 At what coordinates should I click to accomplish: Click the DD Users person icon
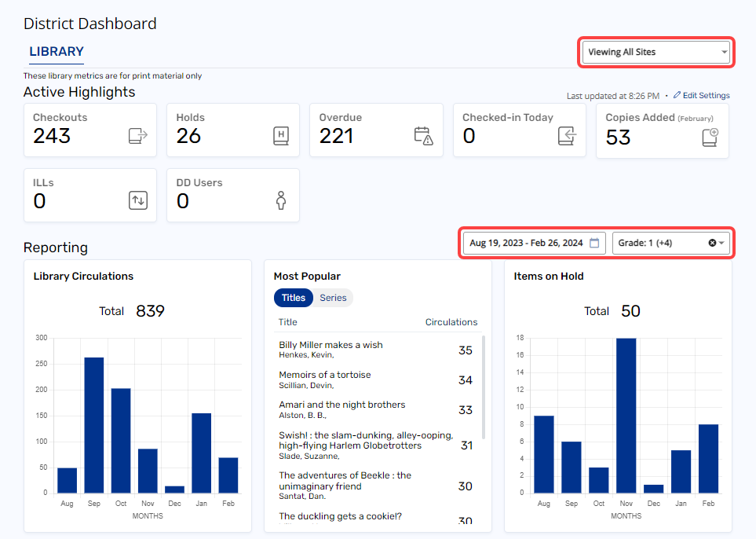(280, 200)
